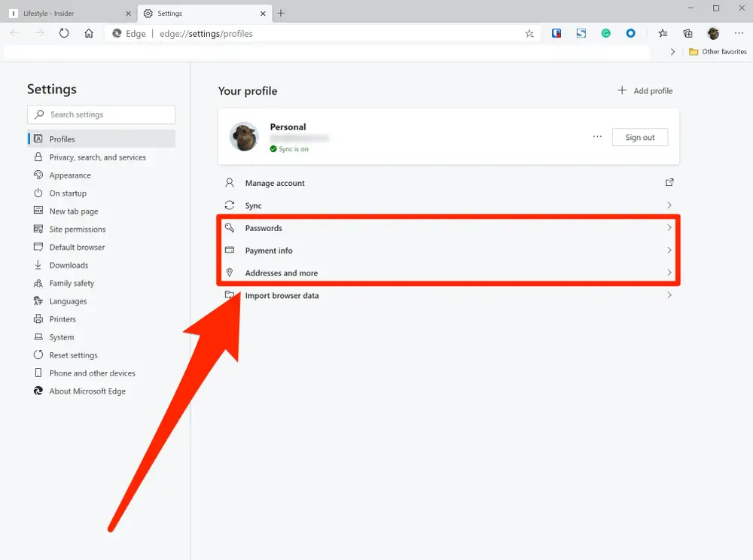Open the Settings and more ellipsis menu

tap(739, 33)
